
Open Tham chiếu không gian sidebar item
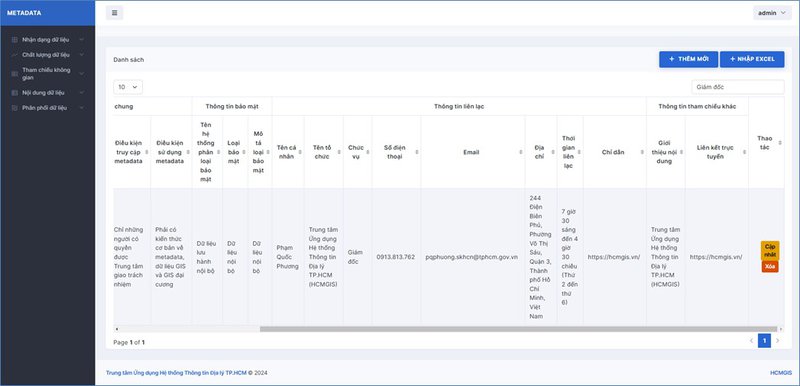[x=47, y=74]
